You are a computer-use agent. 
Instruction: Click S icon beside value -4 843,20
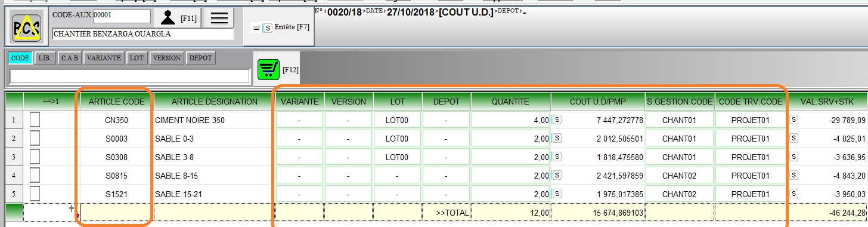click(793, 176)
